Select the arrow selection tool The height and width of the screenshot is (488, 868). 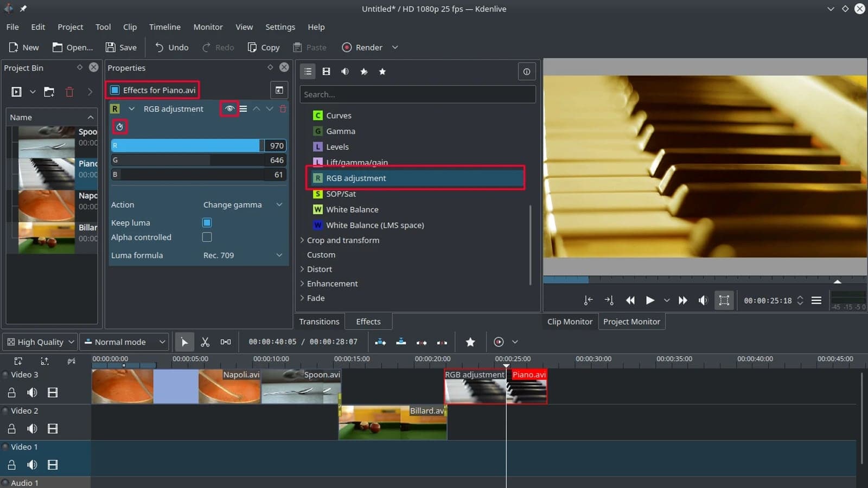pyautogui.click(x=184, y=342)
